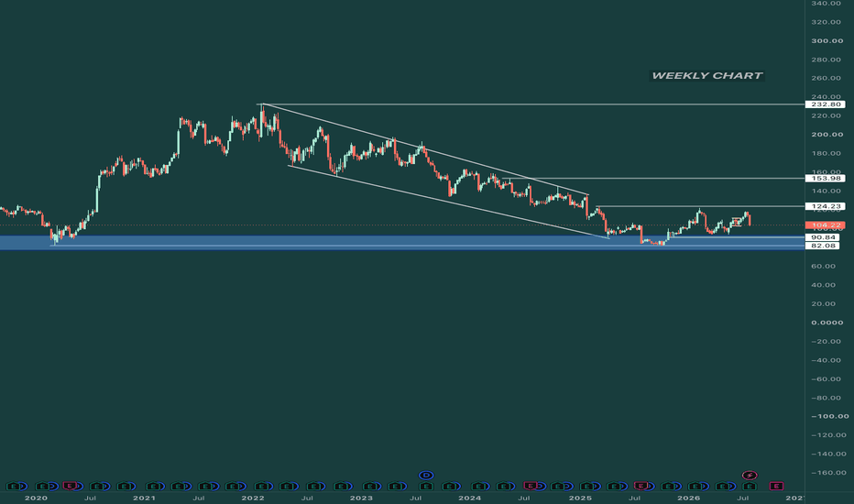Select the 124.23 price level label
The height and width of the screenshot is (504, 854).
[x=825, y=206]
